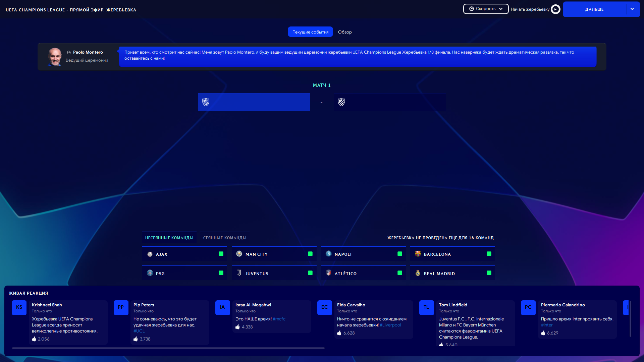Like Krishneel Shah's post with thumbs-up
The width and height of the screenshot is (644, 362).
point(34,339)
